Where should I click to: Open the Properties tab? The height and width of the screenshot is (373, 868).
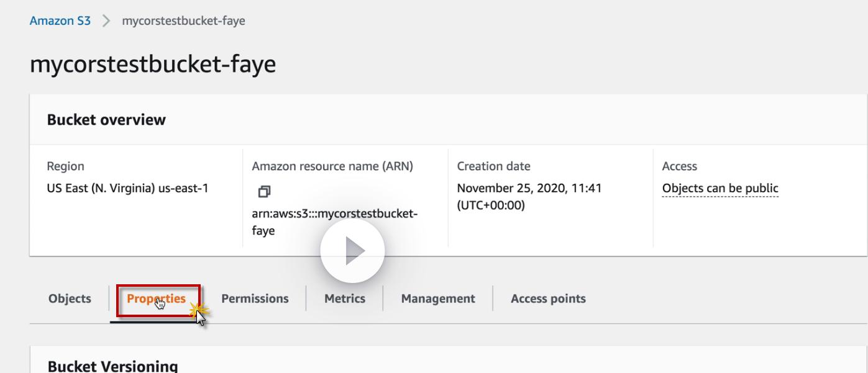coord(156,299)
